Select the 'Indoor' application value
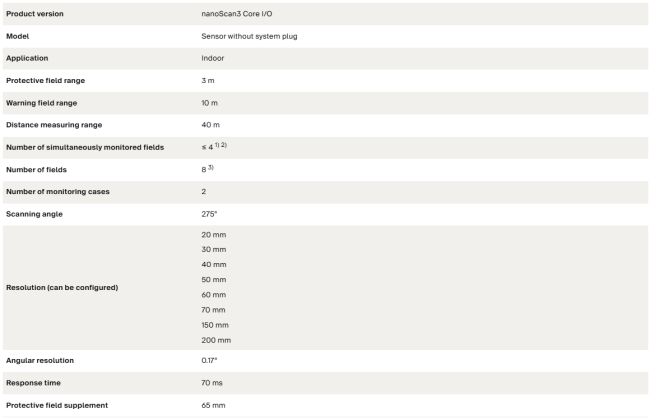The height and width of the screenshot is (419, 650). [x=213, y=58]
